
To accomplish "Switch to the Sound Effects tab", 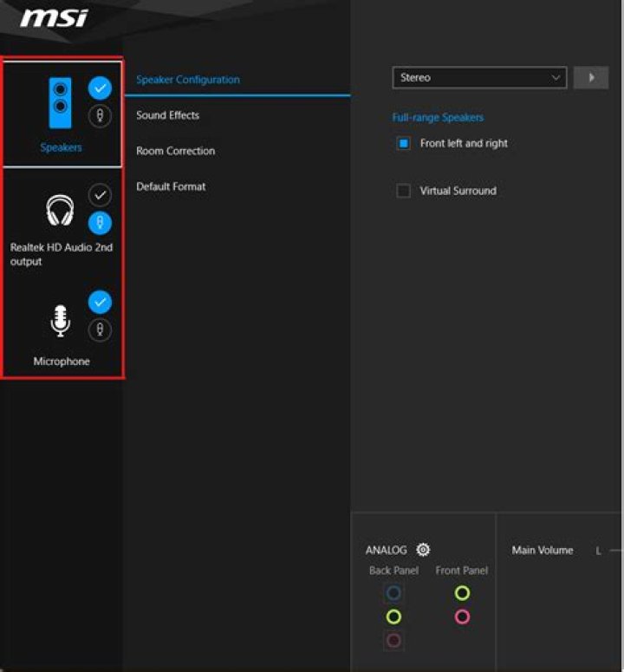I will click(168, 115).
